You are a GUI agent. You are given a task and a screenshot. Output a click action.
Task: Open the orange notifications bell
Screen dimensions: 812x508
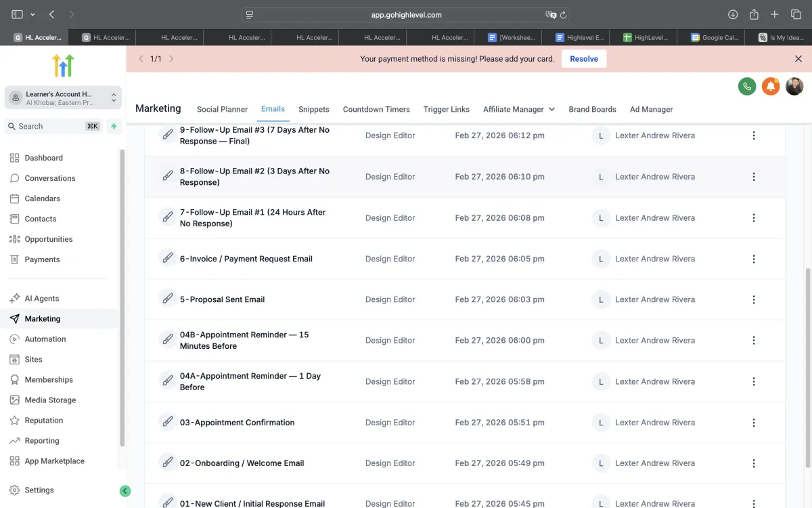(771, 86)
